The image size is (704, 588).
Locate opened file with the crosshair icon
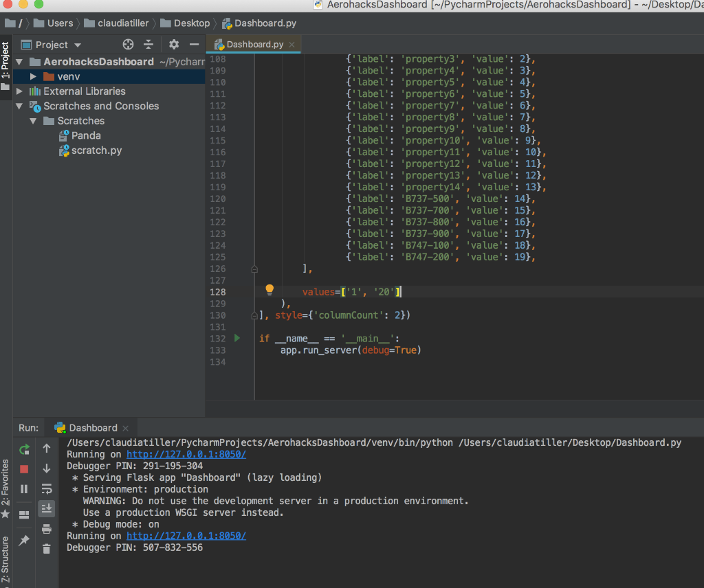[x=128, y=44]
